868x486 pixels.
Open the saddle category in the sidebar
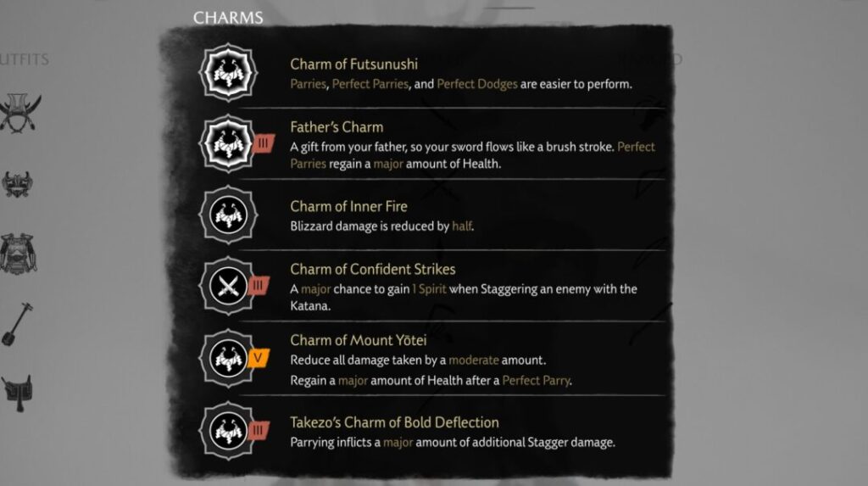17,393
